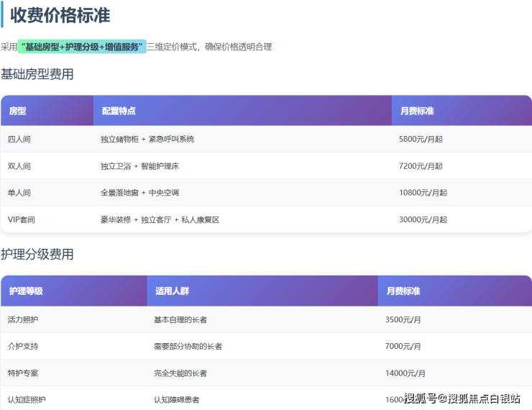Click the 配置特点 column header
Image resolution: width=532 pixels, height=410 pixels.
[119, 111]
